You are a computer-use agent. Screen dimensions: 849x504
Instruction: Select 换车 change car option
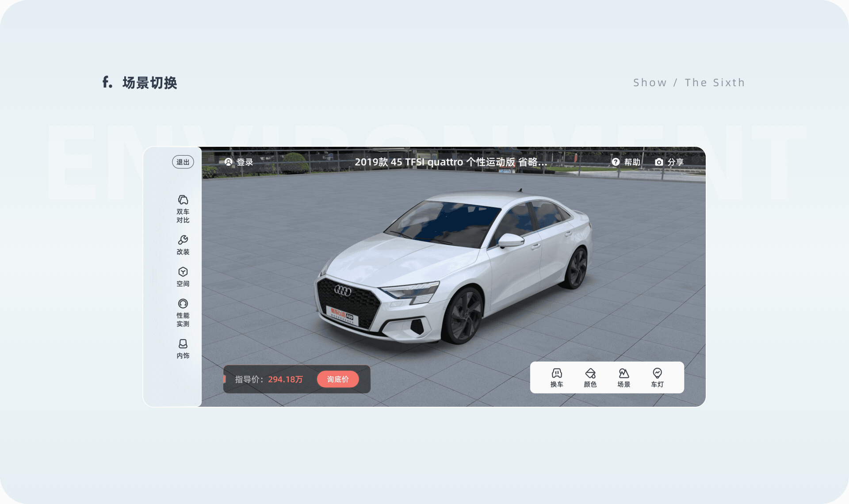click(x=557, y=378)
